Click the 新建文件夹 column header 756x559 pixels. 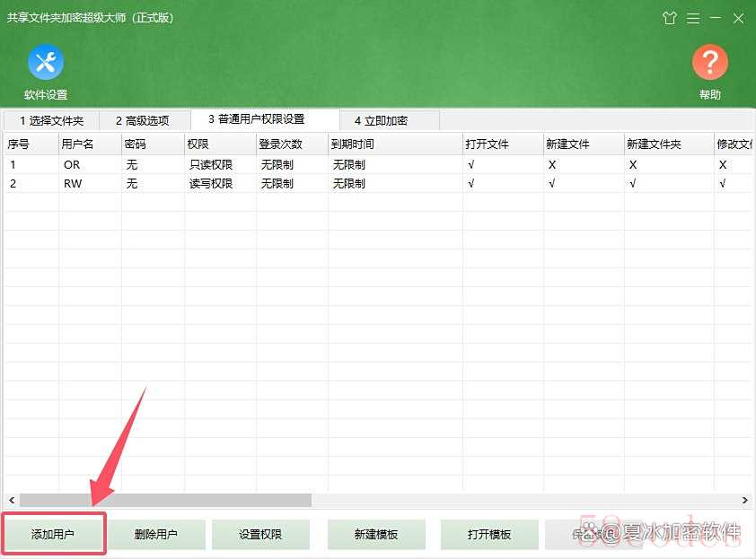[x=669, y=144]
